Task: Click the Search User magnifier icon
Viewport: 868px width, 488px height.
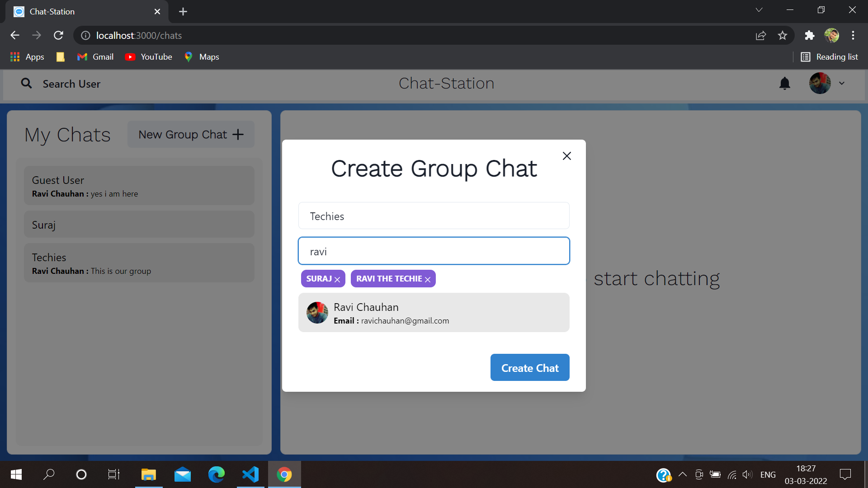Action: pyautogui.click(x=26, y=84)
